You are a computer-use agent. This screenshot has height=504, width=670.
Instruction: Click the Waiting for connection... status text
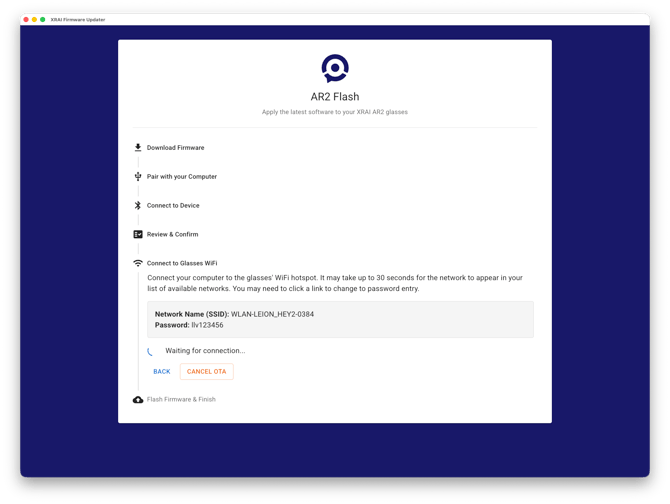[x=205, y=351]
